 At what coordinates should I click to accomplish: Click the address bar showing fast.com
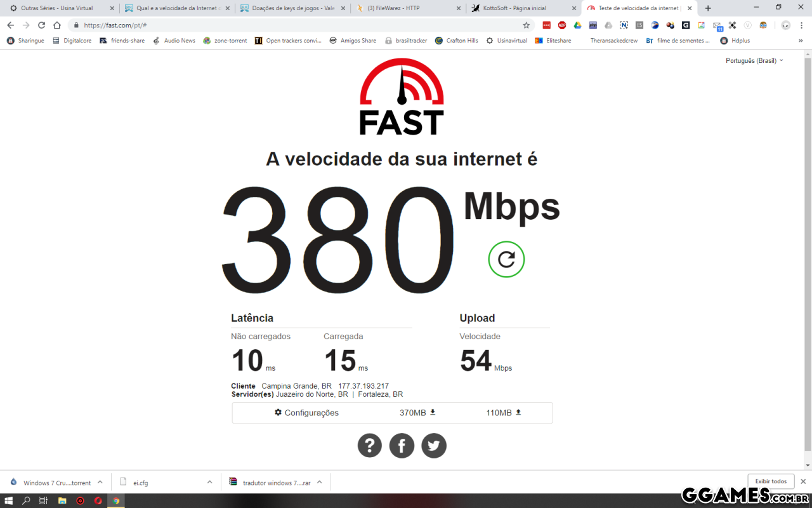point(298,25)
